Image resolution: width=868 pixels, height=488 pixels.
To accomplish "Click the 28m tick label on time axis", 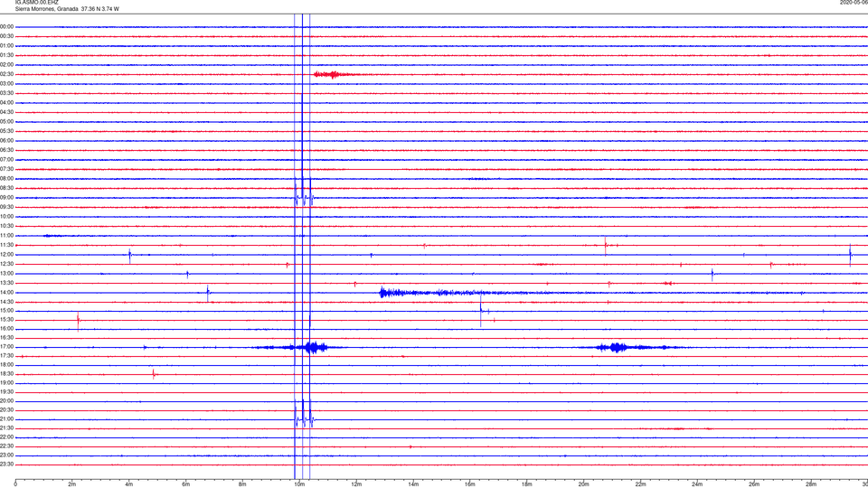I will tap(811, 484).
